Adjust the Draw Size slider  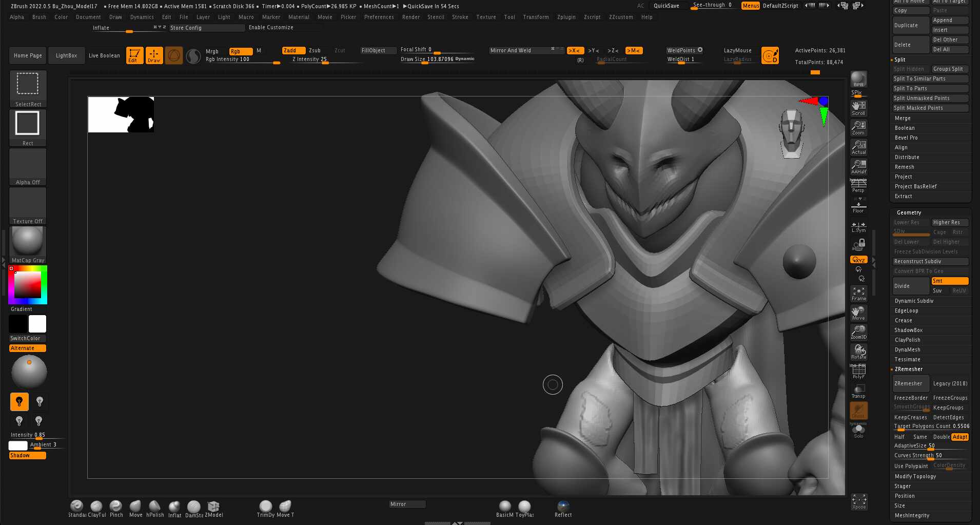click(x=437, y=59)
